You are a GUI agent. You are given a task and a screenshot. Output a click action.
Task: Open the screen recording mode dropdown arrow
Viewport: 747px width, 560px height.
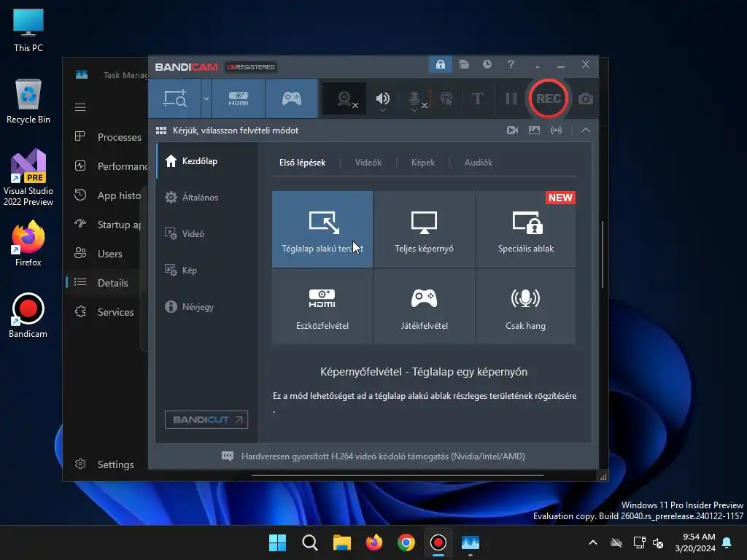pyautogui.click(x=206, y=98)
